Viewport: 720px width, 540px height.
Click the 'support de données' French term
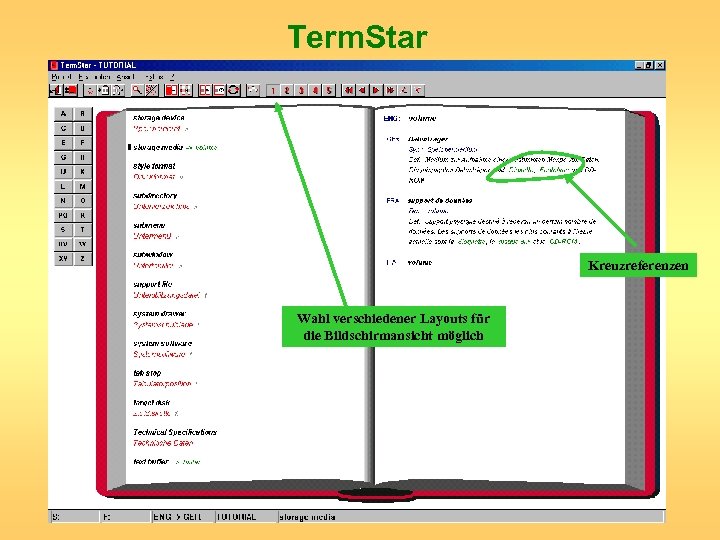[440, 201]
